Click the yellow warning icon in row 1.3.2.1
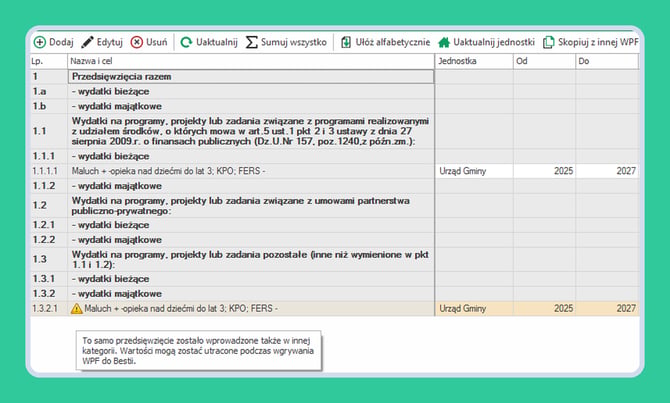 click(76, 309)
